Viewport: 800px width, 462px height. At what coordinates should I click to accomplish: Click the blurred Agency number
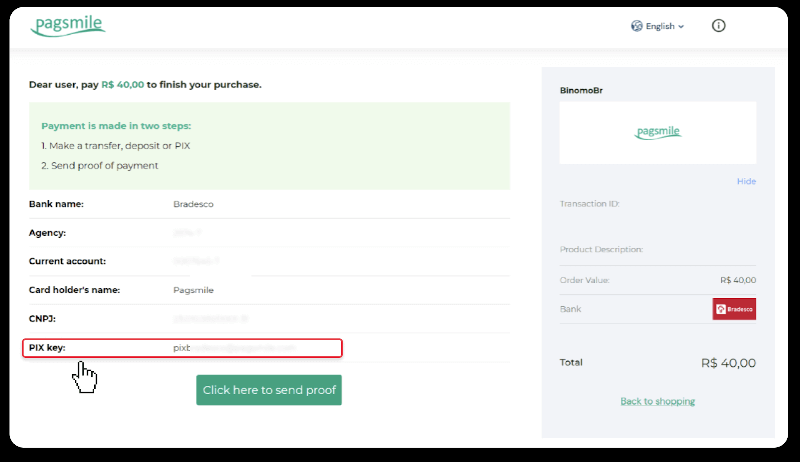(x=190, y=233)
